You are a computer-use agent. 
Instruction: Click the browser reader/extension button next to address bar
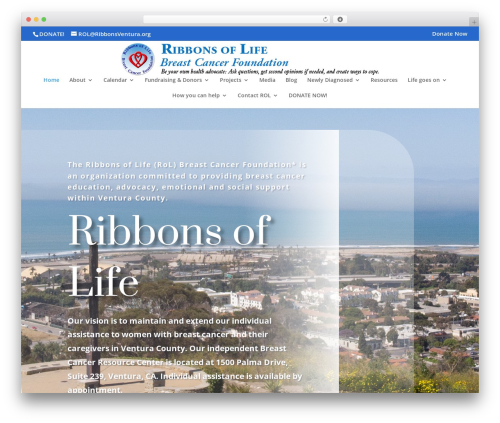[340, 19]
